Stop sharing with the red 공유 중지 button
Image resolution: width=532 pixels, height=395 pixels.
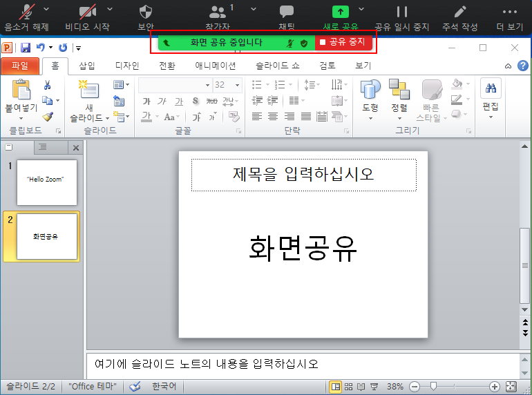pos(343,42)
